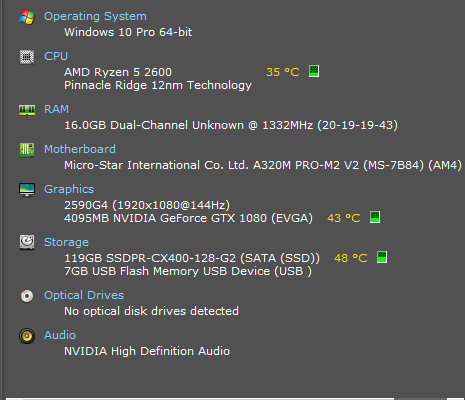Click the hard drive Storage icon
Viewport: 465px width, 400px height.
click(27, 242)
